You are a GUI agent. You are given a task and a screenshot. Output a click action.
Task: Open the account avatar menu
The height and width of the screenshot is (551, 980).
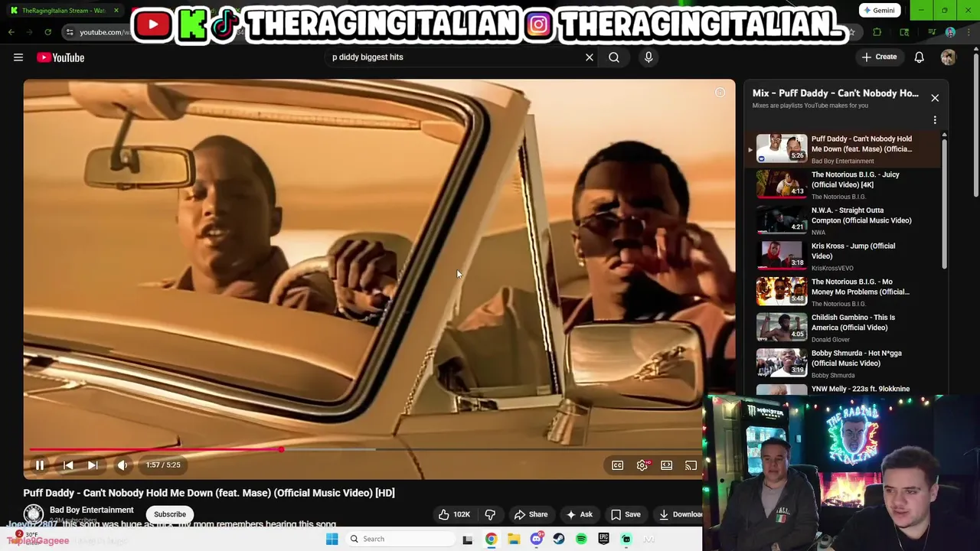pyautogui.click(x=949, y=57)
